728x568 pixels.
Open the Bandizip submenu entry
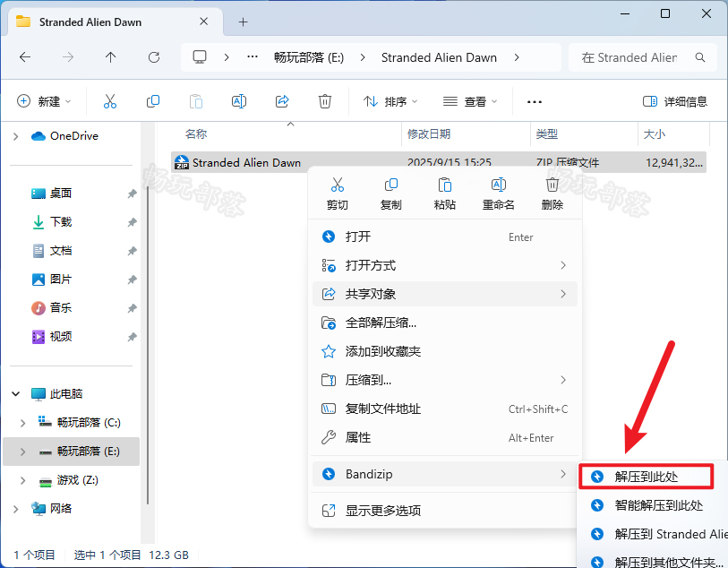coord(445,474)
